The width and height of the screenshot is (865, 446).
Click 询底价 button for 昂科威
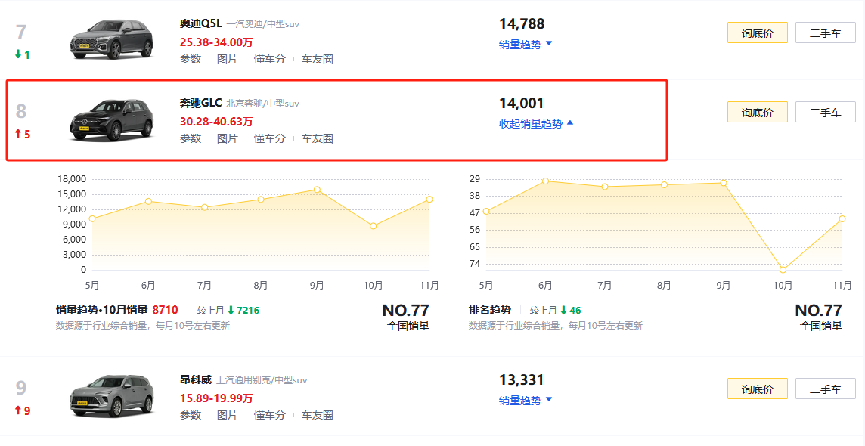click(757, 389)
